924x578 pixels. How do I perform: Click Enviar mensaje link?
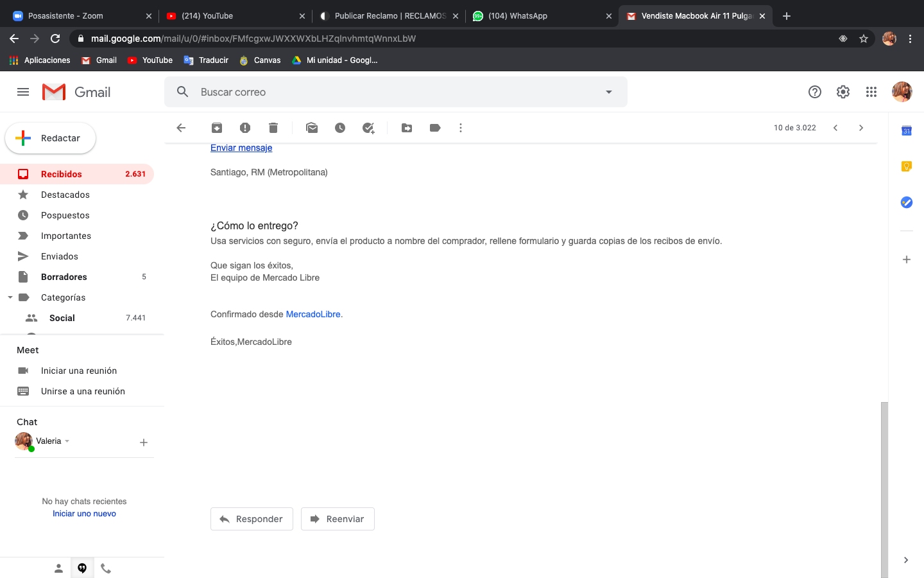(241, 148)
